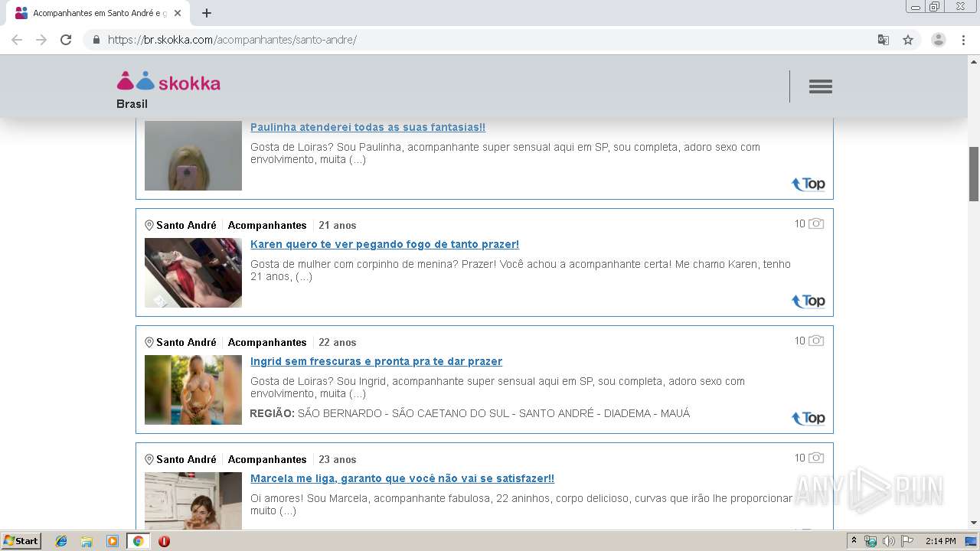Click taskbar clock showing 2:14 PM
The height and width of the screenshot is (551, 980).
click(940, 541)
